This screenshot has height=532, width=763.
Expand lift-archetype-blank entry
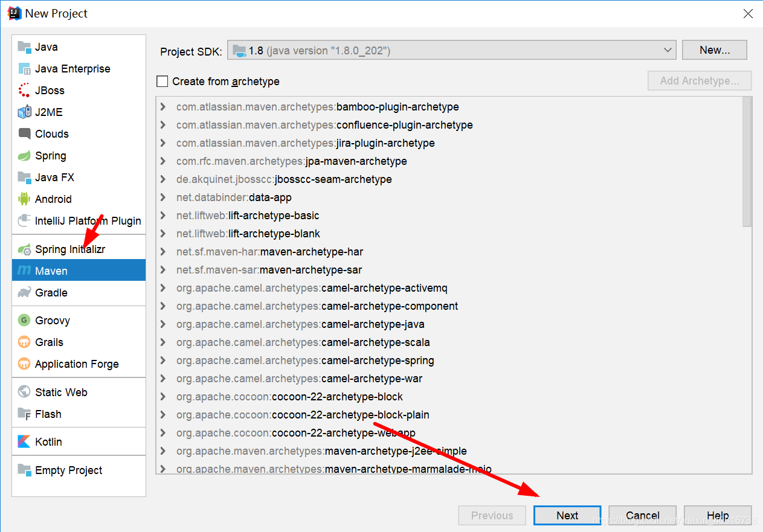point(163,234)
